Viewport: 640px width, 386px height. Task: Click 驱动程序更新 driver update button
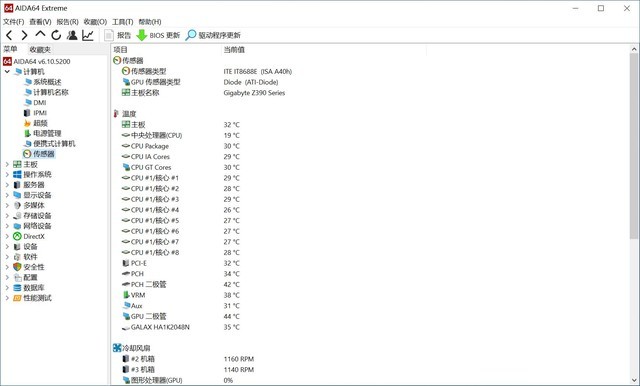[x=213, y=35]
